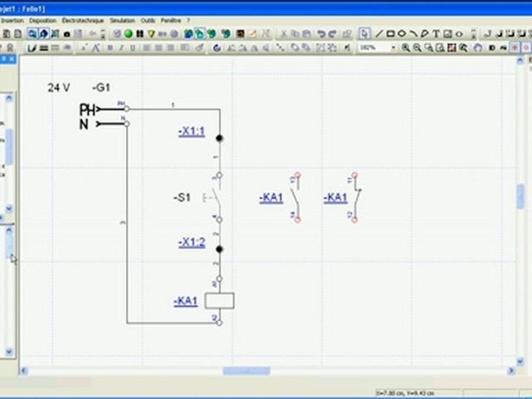Select the rectangle drawing tool
This screenshot has height=399, width=532.
coord(390,34)
